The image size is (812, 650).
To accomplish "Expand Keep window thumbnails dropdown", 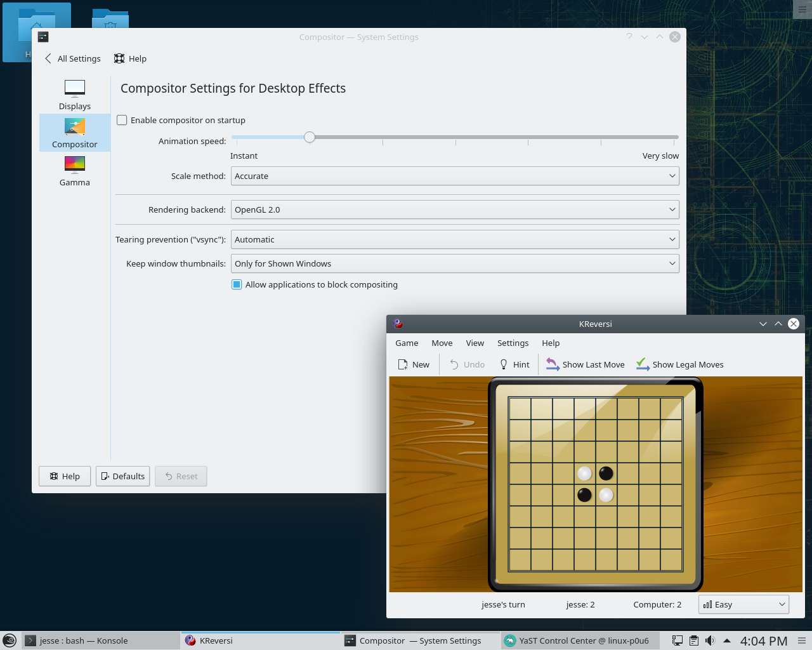I will click(455, 263).
